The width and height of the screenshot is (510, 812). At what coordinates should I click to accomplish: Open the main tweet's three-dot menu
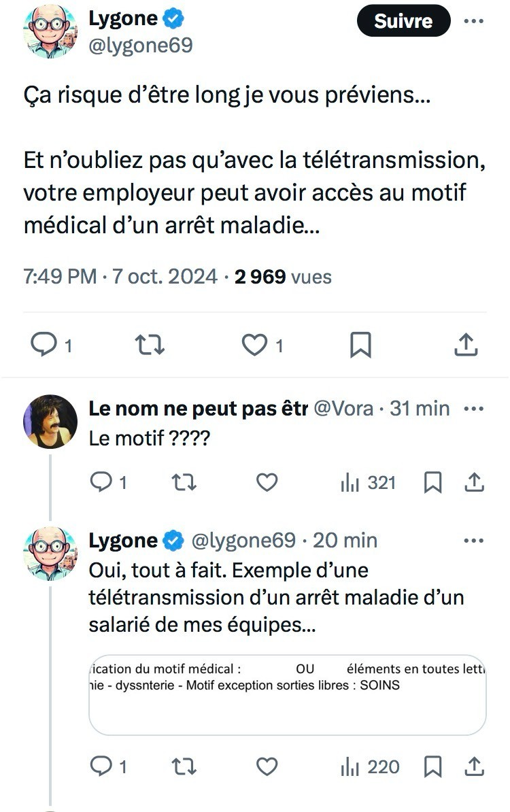473,20
